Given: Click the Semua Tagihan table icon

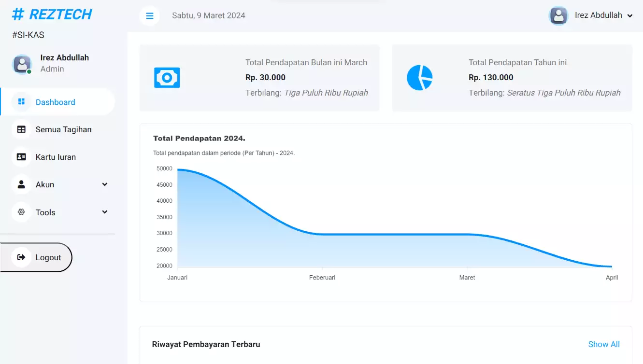Looking at the screenshot, I should coord(21,129).
